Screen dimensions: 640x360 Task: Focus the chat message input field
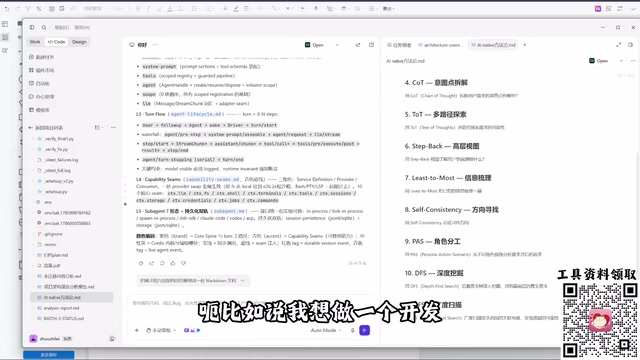(249, 303)
